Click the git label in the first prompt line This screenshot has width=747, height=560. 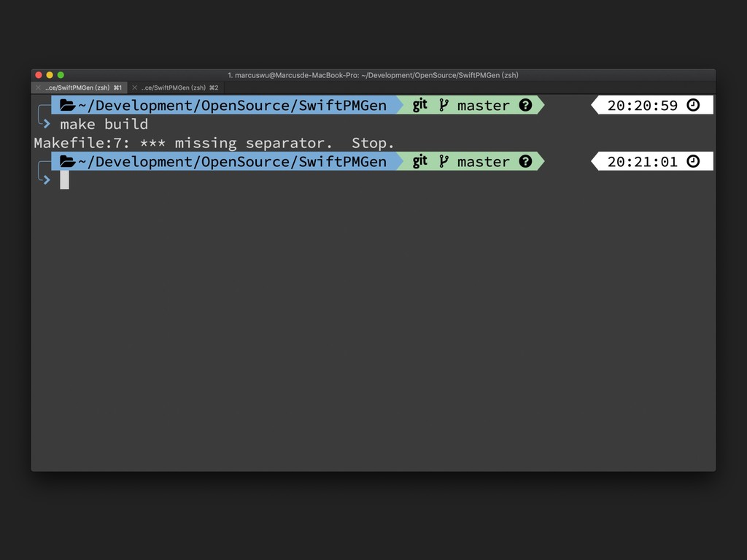tap(419, 105)
